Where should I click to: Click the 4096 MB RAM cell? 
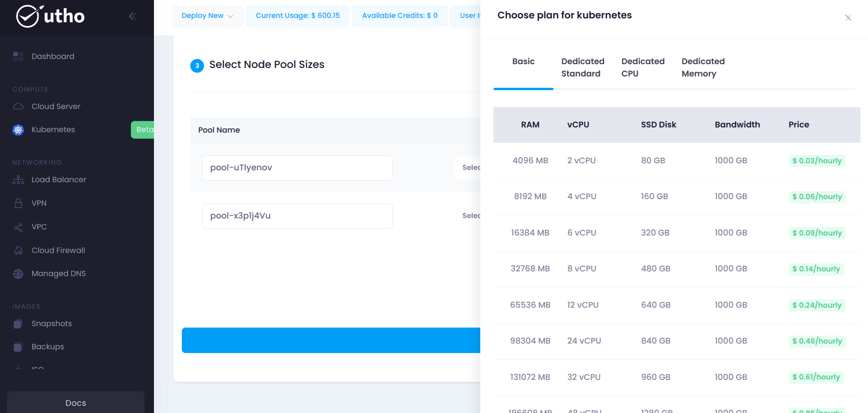pyautogui.click(x=530, y=160)
